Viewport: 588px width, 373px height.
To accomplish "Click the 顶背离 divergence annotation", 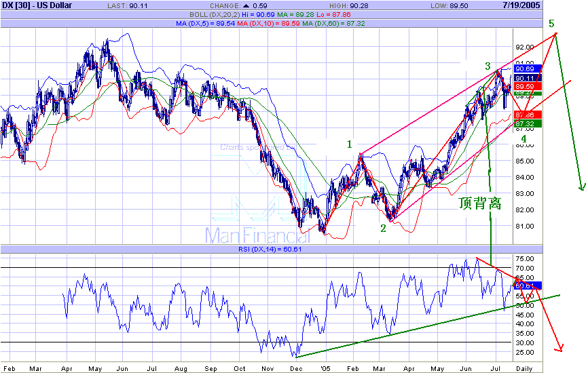I will pos(480,203).
